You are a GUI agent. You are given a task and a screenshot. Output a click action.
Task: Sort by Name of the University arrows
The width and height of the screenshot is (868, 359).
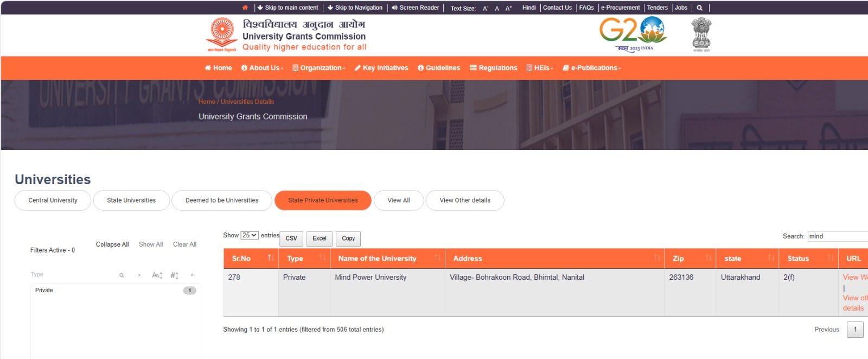(438, 257)
